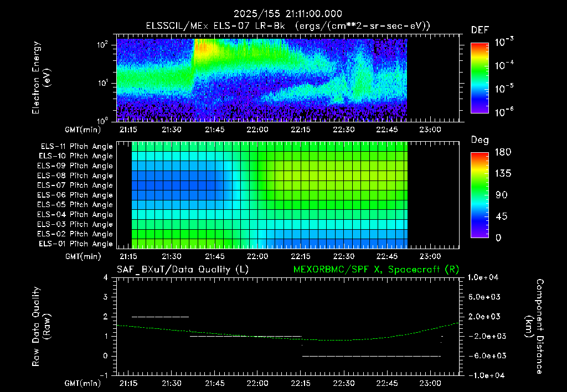
Task: Click the 10^1 electron energy tick label
Action: [102, 83]
